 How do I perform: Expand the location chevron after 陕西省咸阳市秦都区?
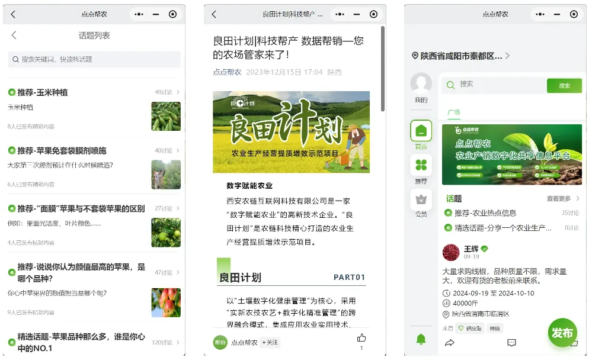tap(507, 56)
